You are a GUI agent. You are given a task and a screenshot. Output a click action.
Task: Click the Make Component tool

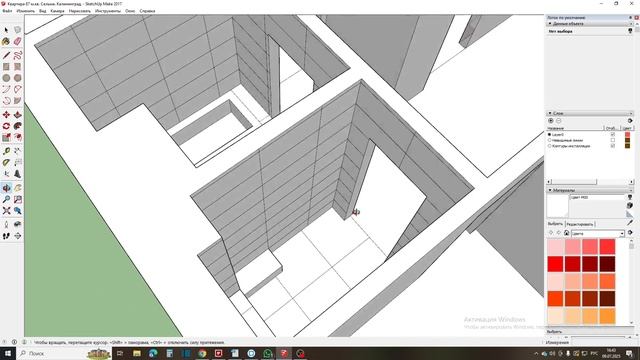point(18,30)
